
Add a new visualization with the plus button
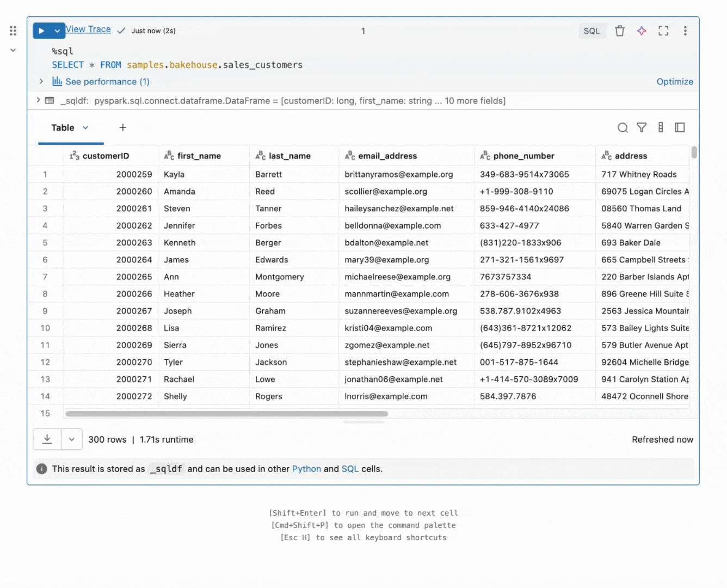click(122, 127)
